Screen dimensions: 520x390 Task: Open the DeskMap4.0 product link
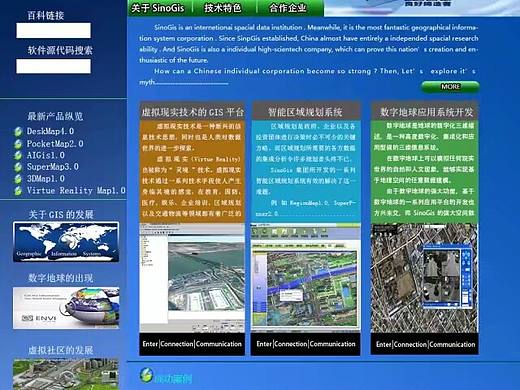(50, 131)
